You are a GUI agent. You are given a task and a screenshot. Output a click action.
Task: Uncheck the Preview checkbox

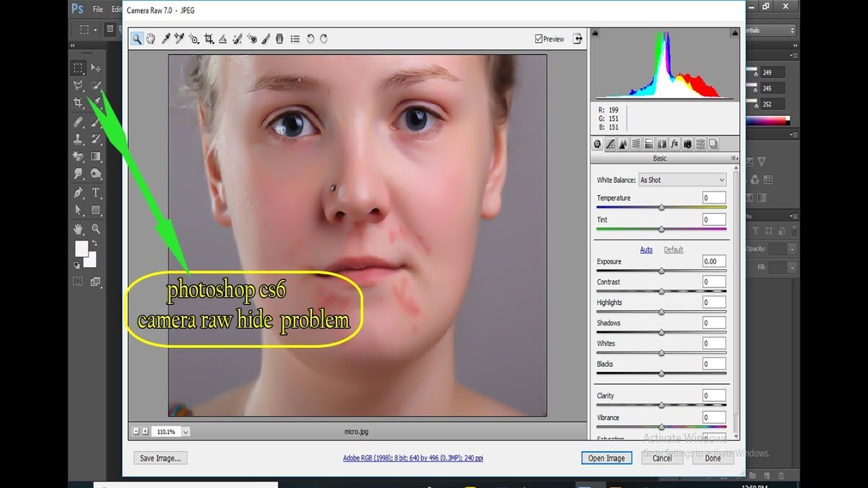[539, 39]
